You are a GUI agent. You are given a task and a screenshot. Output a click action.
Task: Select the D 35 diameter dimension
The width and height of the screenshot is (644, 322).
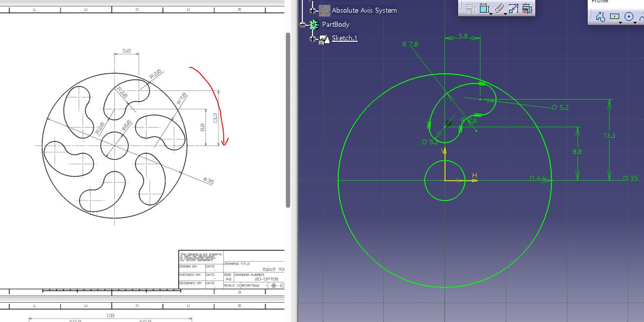(630, 178)
